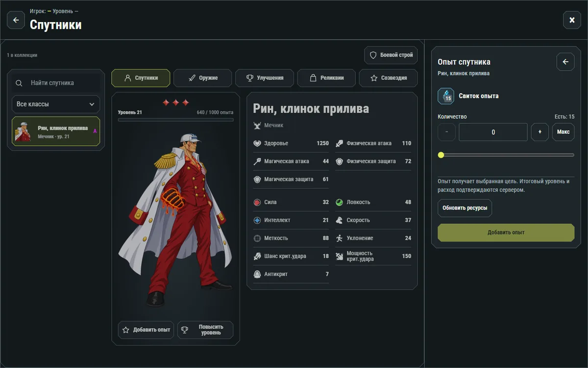The image size is (588, 368).
Task: Click the Сила red orb icon
Action: (257, 202)
